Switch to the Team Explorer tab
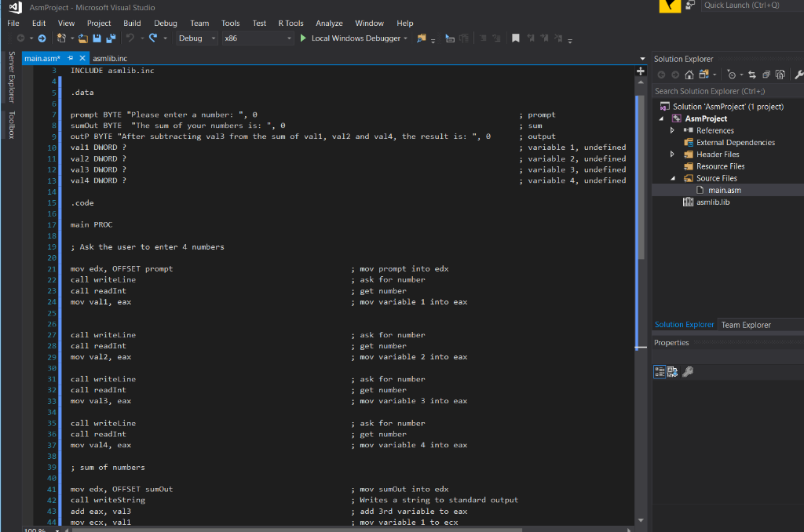Image resolution: width=804 pixels, height=532 pixels. tap(746, 325)
